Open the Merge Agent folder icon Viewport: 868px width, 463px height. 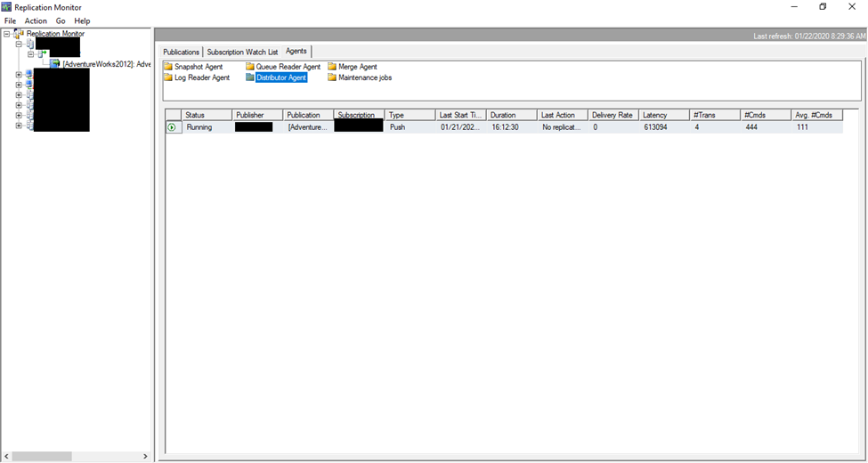click(x=332, y=67)
